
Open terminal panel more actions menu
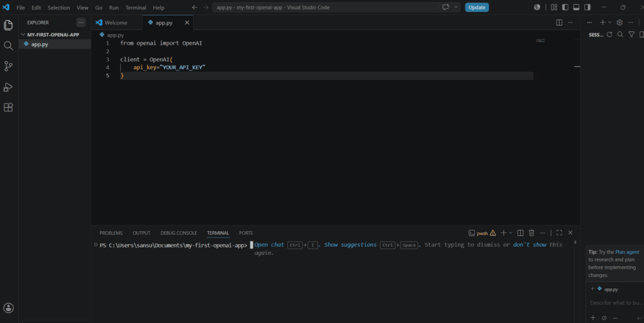click(x=543, y=232)
